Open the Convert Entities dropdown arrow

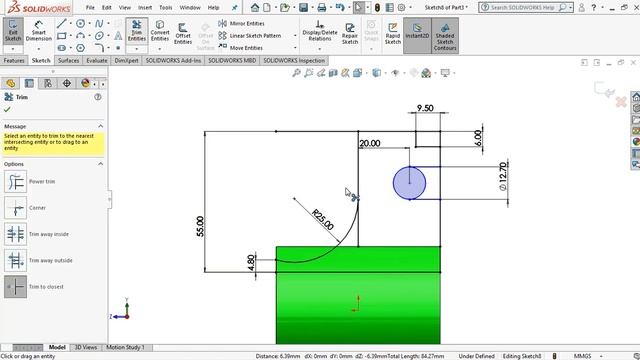coord(160,49)
